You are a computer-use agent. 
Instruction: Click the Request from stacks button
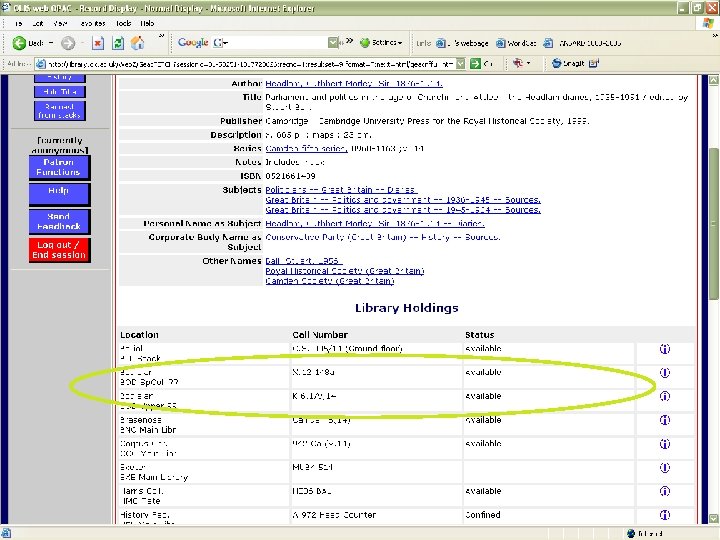(60, 111)
